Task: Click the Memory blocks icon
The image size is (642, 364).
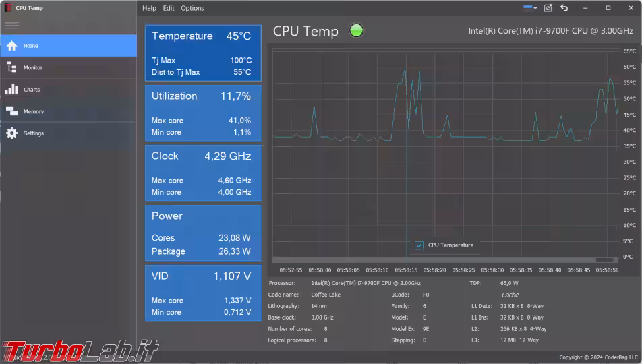Action: (x=12, y=111)
